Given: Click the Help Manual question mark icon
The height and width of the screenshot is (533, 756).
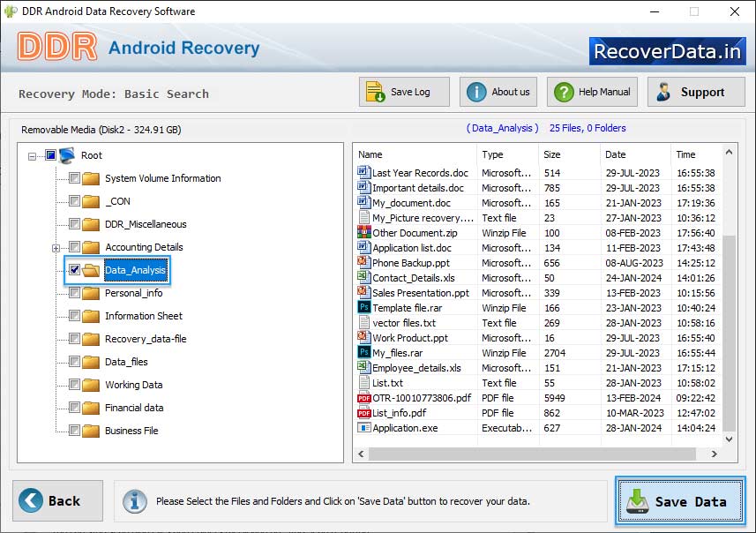Looking at the screenshot, I should click(x=564, y=92).
